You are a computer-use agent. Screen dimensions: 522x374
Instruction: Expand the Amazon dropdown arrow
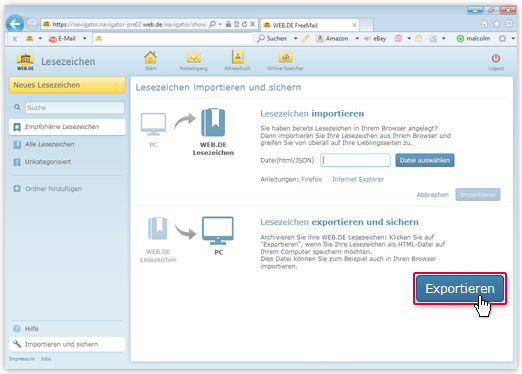coord(357,39)
